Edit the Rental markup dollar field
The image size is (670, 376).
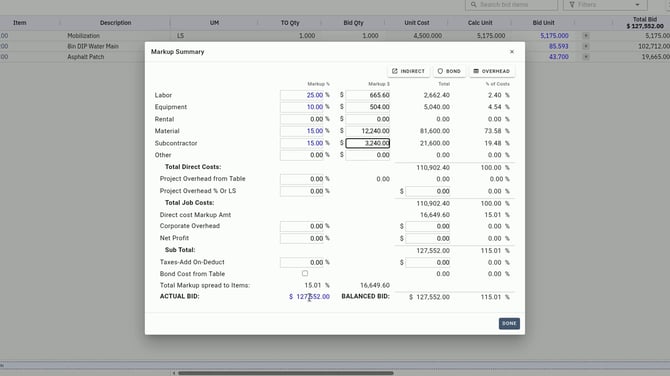tap(367, 119)
